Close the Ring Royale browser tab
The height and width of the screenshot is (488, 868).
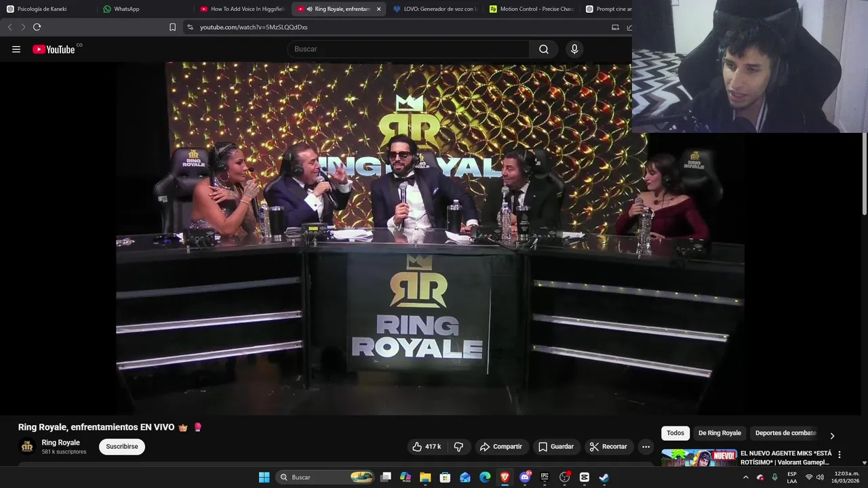[x=378, y=9]
